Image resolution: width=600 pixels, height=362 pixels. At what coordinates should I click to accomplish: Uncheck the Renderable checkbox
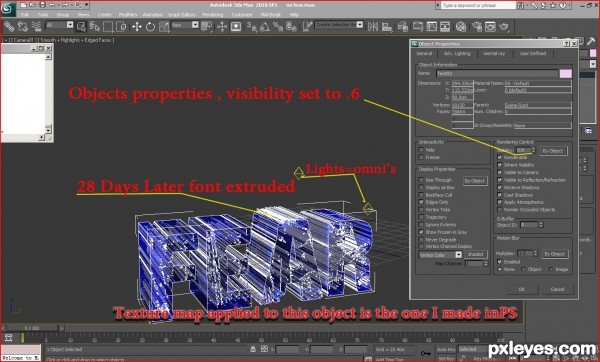[500, 157]
